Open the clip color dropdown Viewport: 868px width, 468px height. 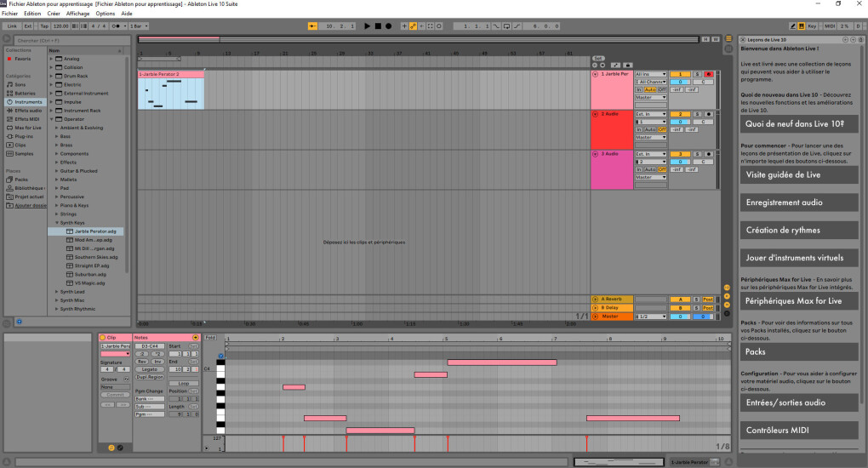click(x=115, y=354)
